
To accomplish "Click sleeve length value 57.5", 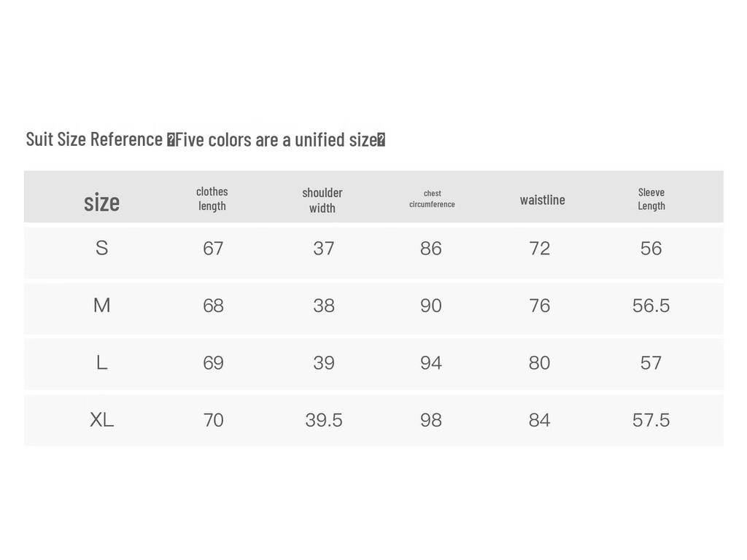I will 651,420.
